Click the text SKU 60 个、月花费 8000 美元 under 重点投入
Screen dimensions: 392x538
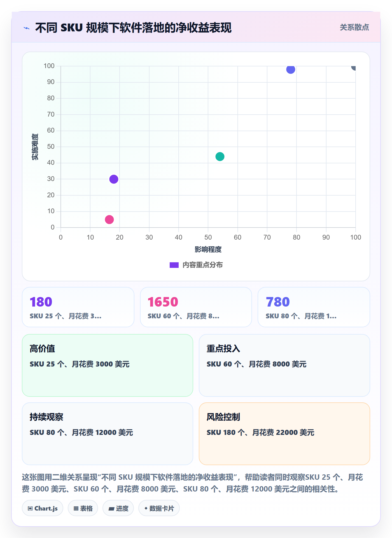[x=256, y=364]
